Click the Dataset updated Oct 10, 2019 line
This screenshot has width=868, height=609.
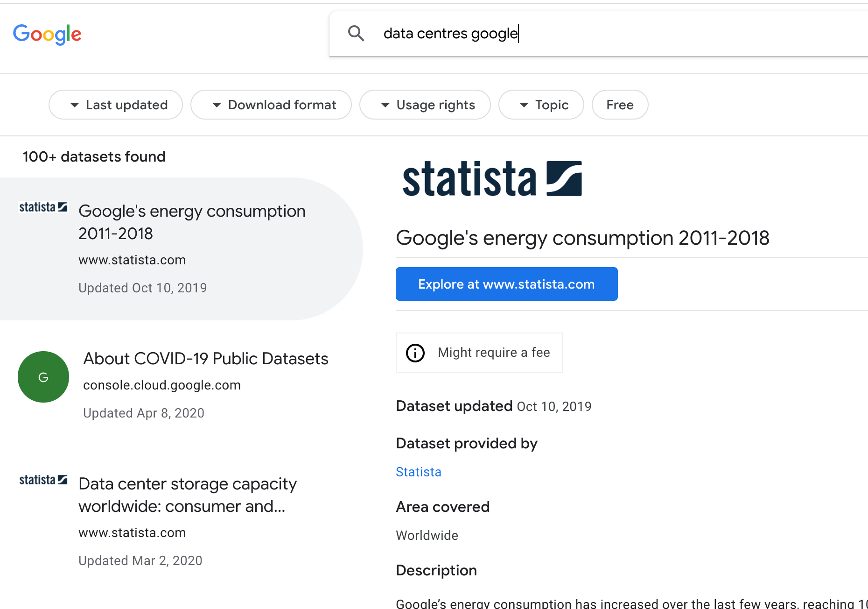tap(494, 406)
